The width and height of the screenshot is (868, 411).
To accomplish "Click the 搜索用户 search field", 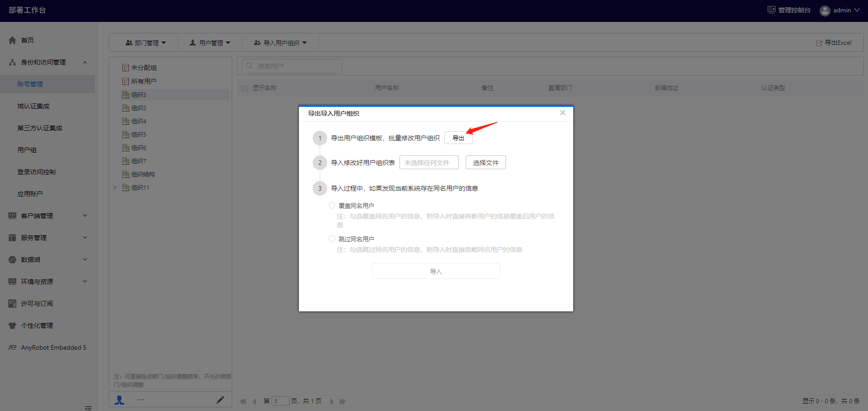I will (x=292, y=66).
